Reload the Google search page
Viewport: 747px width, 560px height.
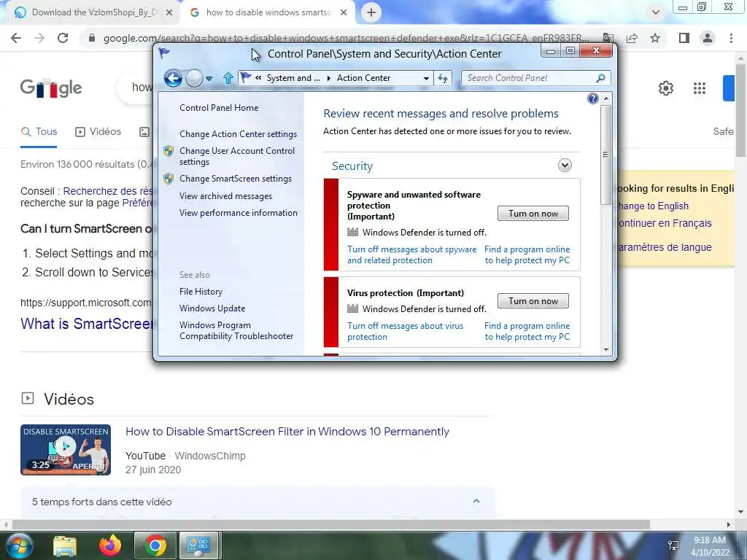click(x=63, y=38)
